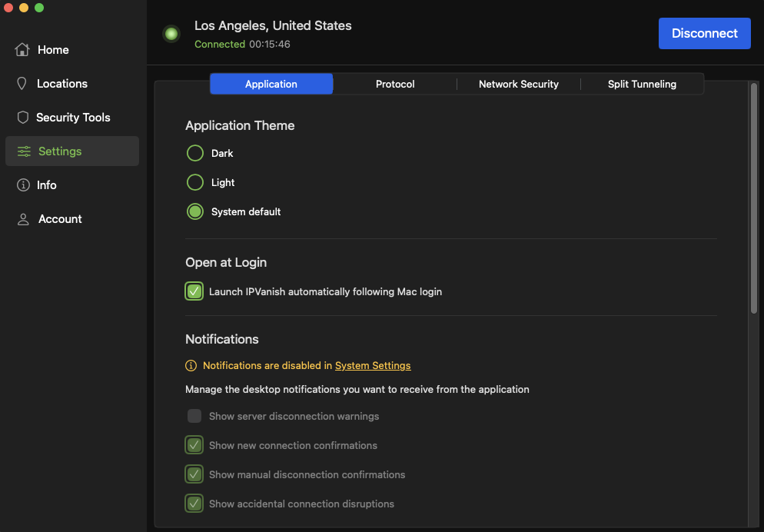Open the Network Security tab

(x=518, y=84)
